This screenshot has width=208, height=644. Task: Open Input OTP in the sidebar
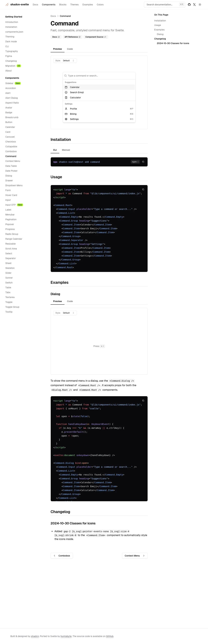click(x=14, y=205)
